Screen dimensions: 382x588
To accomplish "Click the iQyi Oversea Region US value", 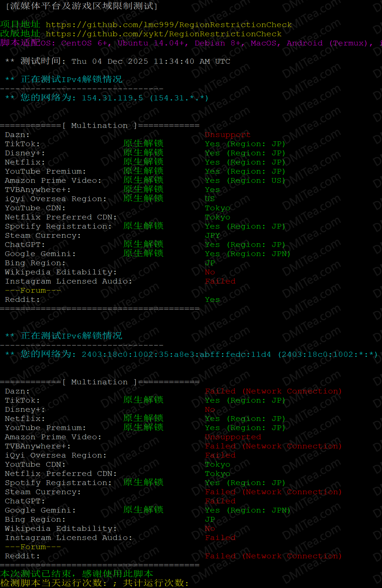I will pos(210,199).
